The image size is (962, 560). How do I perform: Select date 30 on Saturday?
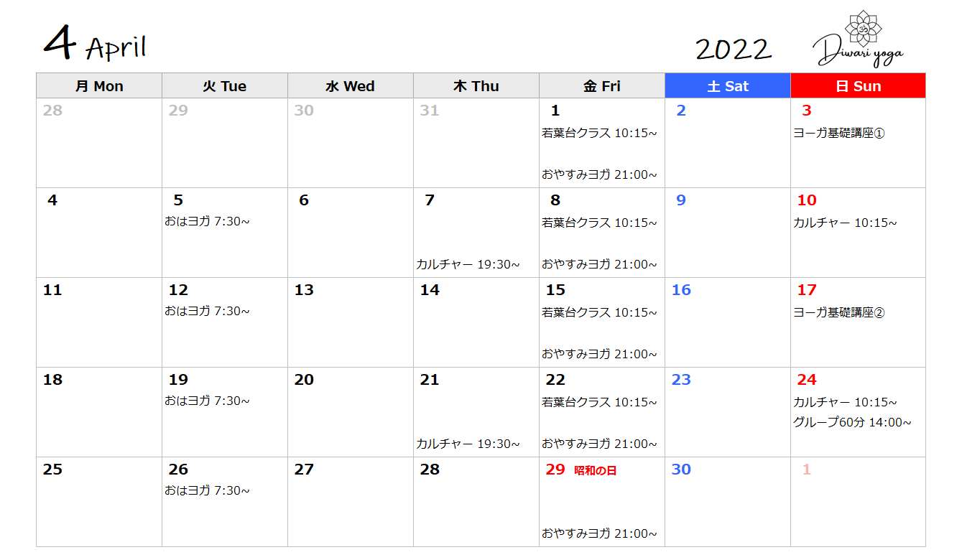point(681,470)
